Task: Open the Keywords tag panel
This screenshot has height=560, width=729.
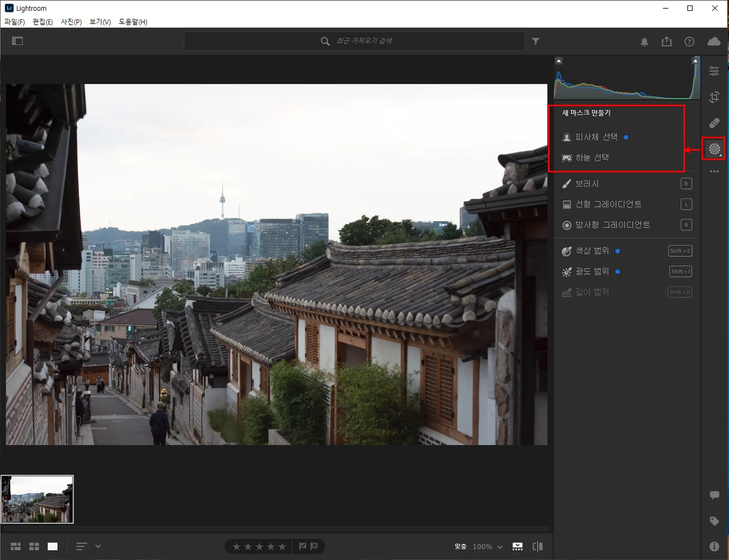Action: pos(714,521)
